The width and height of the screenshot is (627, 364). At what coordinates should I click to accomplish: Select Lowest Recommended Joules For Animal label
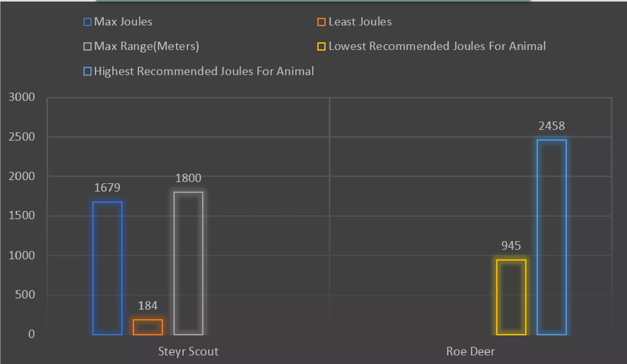(x=437, y=46)
